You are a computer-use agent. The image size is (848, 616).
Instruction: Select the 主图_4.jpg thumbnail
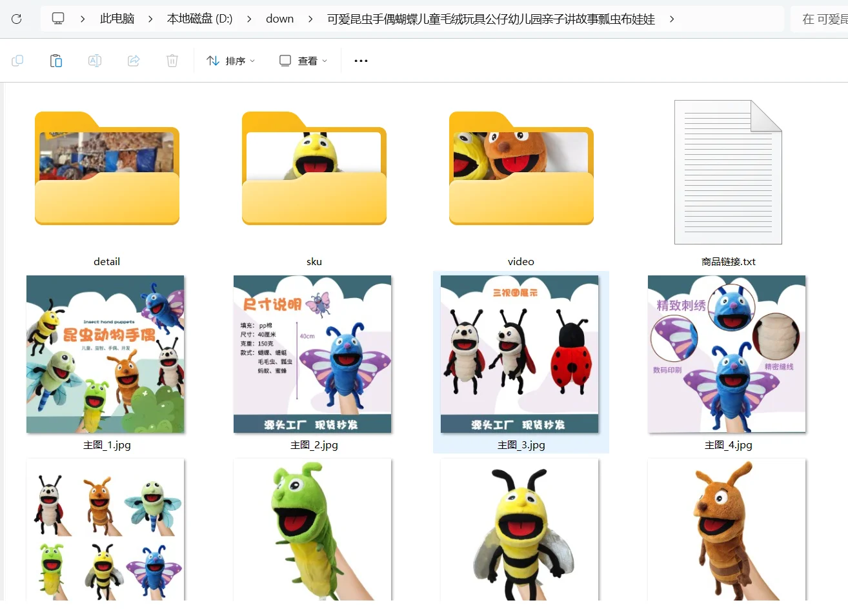click(x=727, y=354)
